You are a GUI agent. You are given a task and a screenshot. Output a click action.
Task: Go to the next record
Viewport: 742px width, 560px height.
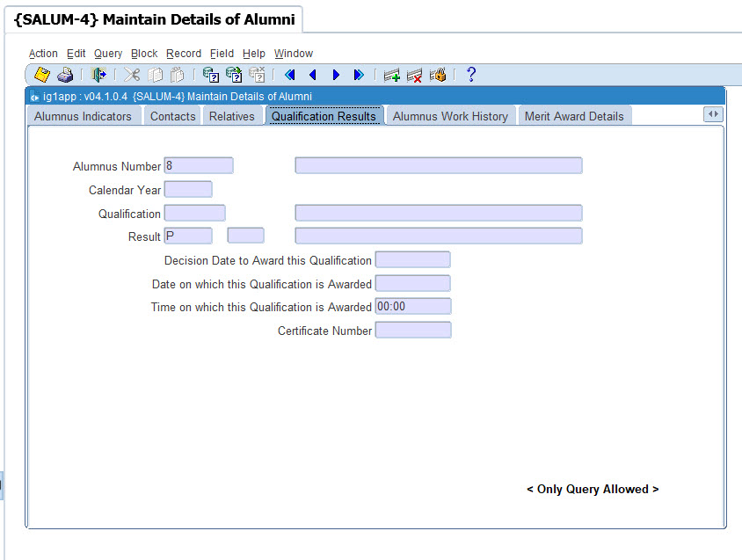pyautogui.click(x=336, y=75)
